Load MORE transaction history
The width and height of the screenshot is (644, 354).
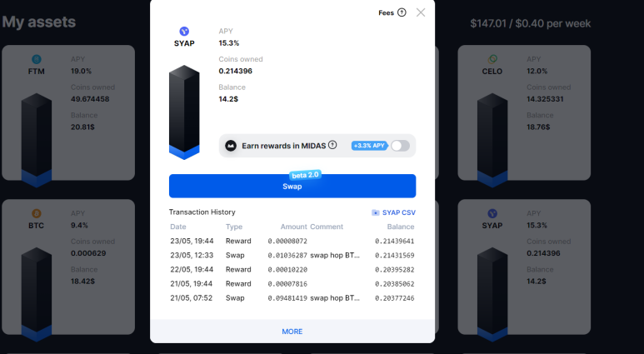tap(292, 332)
